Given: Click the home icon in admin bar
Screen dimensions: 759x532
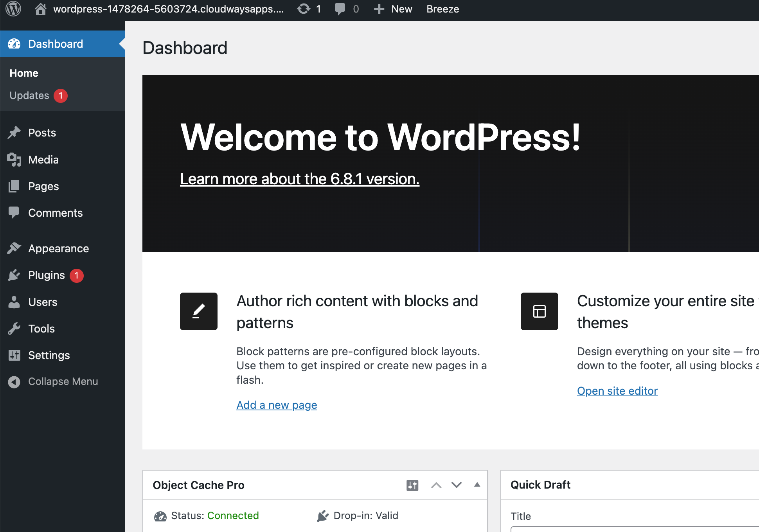Looking at the screenshot, I should [40, 9].
